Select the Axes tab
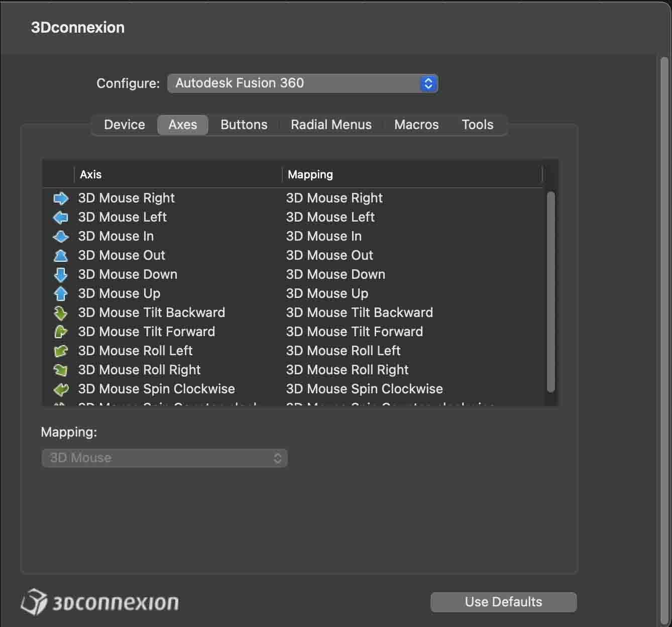The height and width of the screenshot is (627, 672). point(183,125)
